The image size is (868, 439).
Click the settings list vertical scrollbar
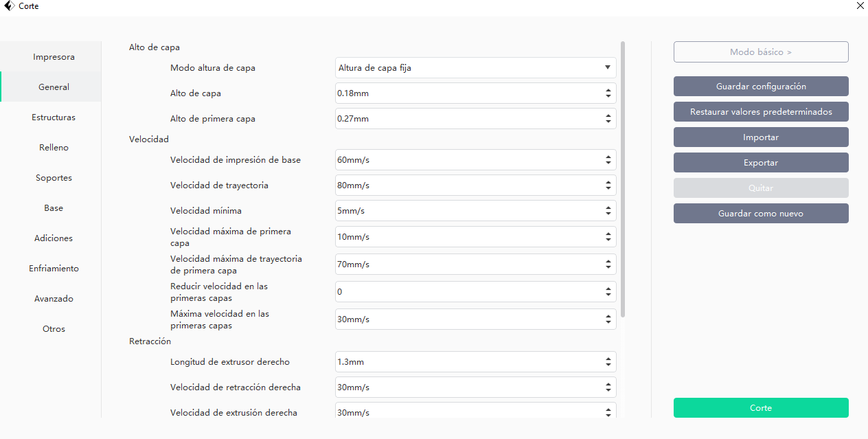point(623,179)
